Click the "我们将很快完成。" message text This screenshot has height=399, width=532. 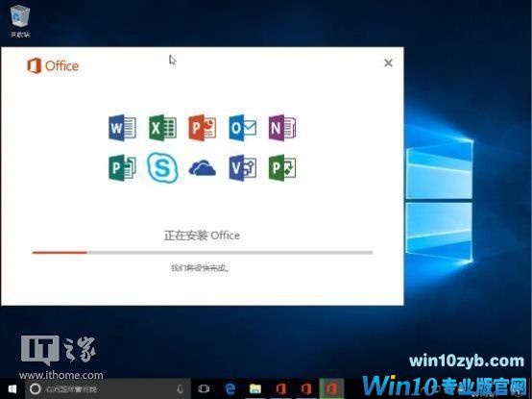[200, 268]
